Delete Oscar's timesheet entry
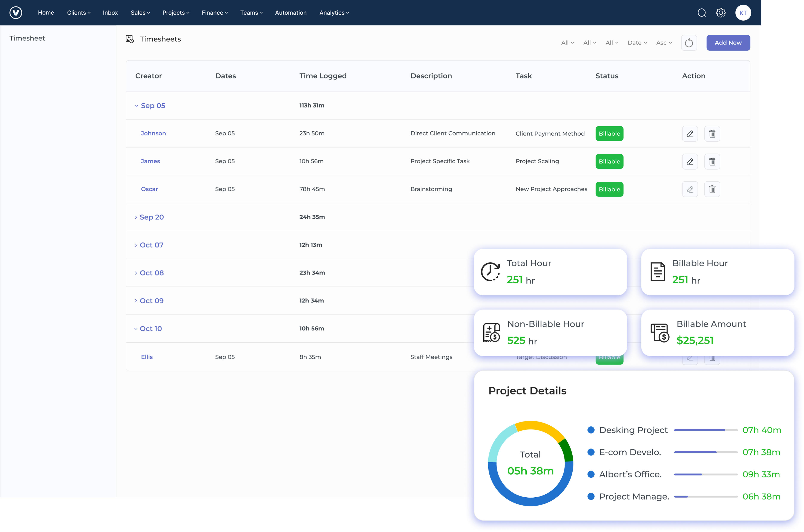The width and height of the screenshot is (804, 532). (x=712, y=189)
